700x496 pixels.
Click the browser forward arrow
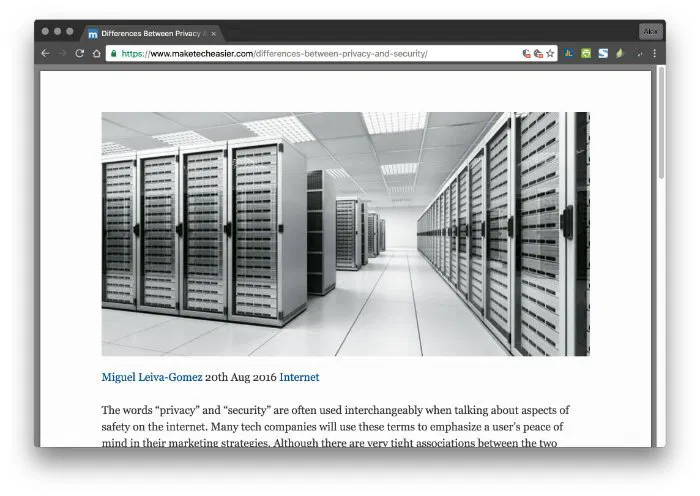point(62,53)
